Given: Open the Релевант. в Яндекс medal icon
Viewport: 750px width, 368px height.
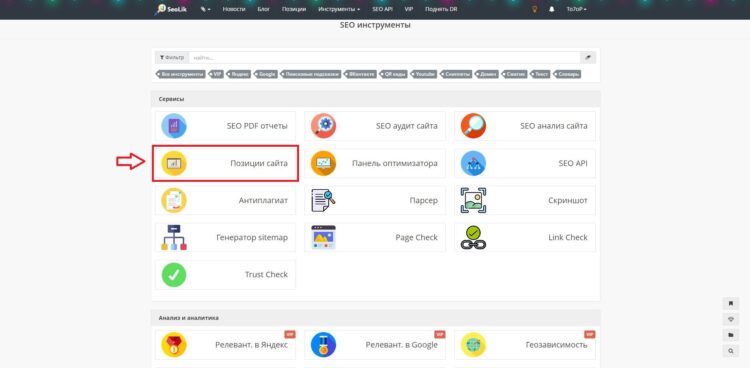Looking at the screenshot, I should [x=174, y=345].
